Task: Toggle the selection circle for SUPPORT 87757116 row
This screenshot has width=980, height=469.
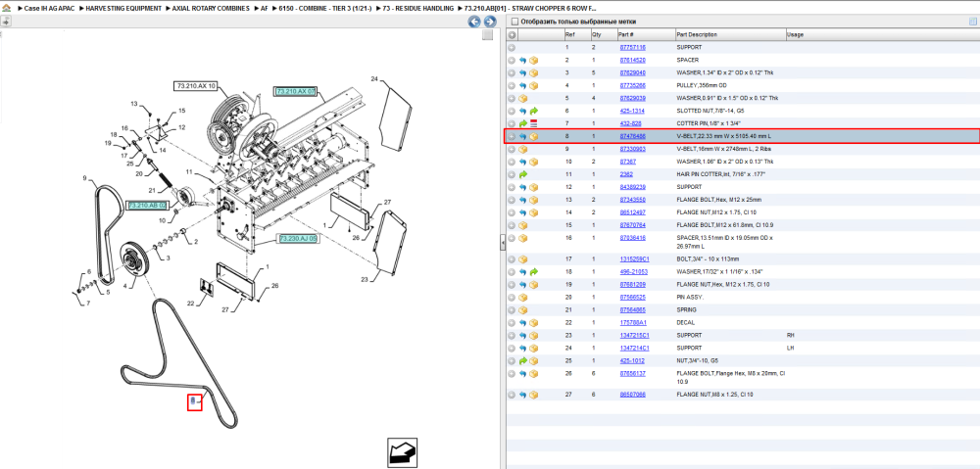Action: coord(512,47)
